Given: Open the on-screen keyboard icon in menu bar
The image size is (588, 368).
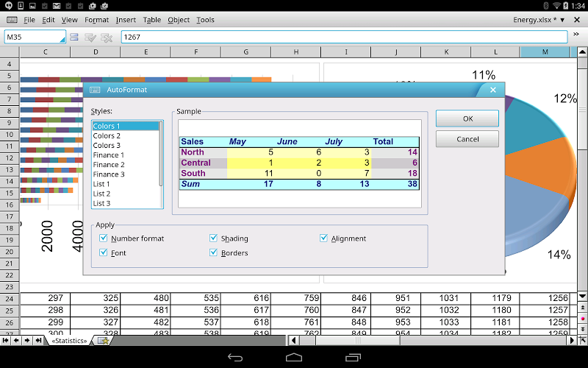Looking at the screenshot, I should [12, 20].
